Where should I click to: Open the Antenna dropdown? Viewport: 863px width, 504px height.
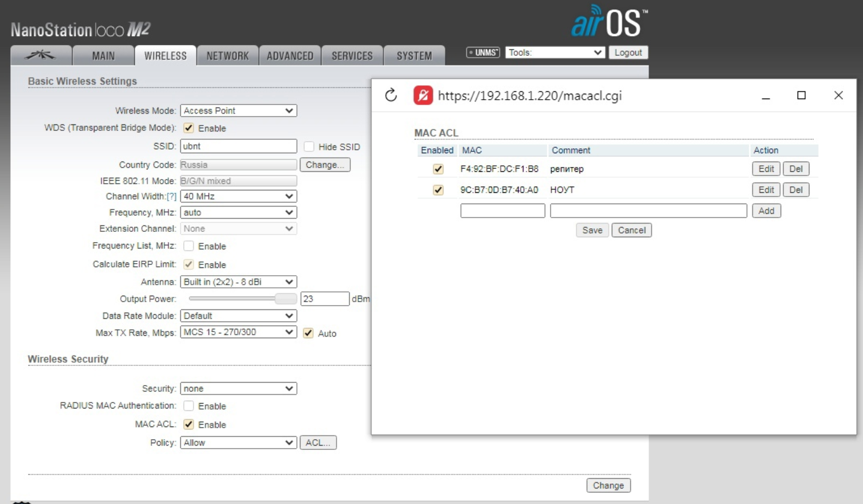(239, 282)
